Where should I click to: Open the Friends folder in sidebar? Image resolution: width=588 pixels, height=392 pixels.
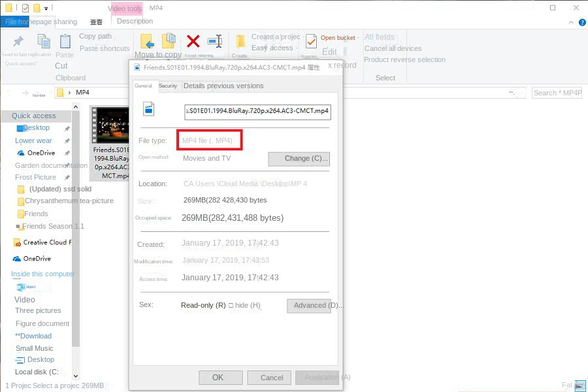point(33,214)
